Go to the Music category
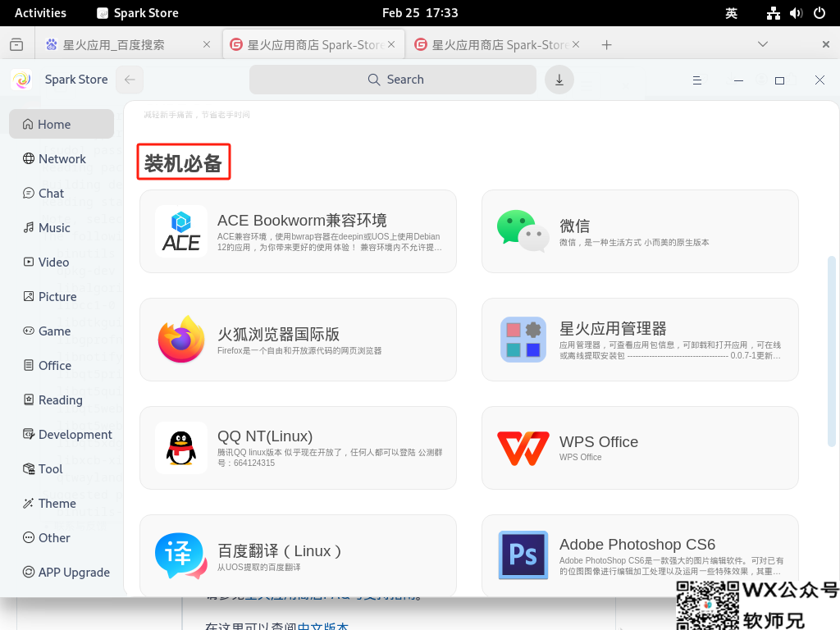Viewport: 840px width, 630px height. (62, 228)
